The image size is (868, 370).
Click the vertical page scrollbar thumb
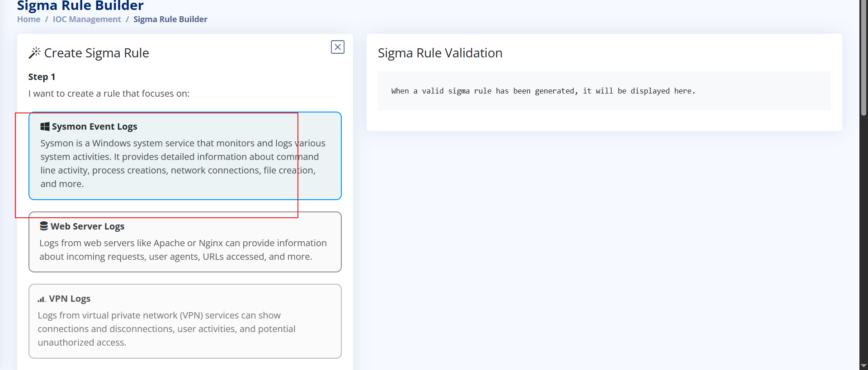(863, 59)
